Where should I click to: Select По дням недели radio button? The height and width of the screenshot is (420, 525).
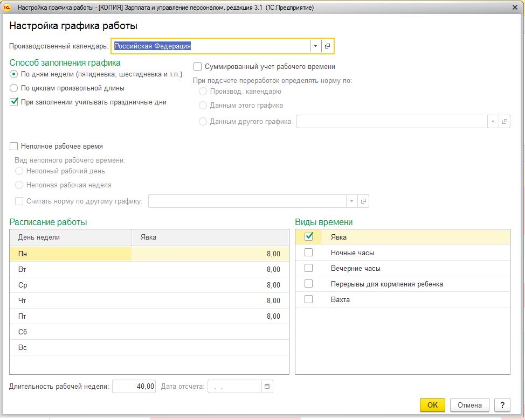pyautogui.click(x=13, y=74)
